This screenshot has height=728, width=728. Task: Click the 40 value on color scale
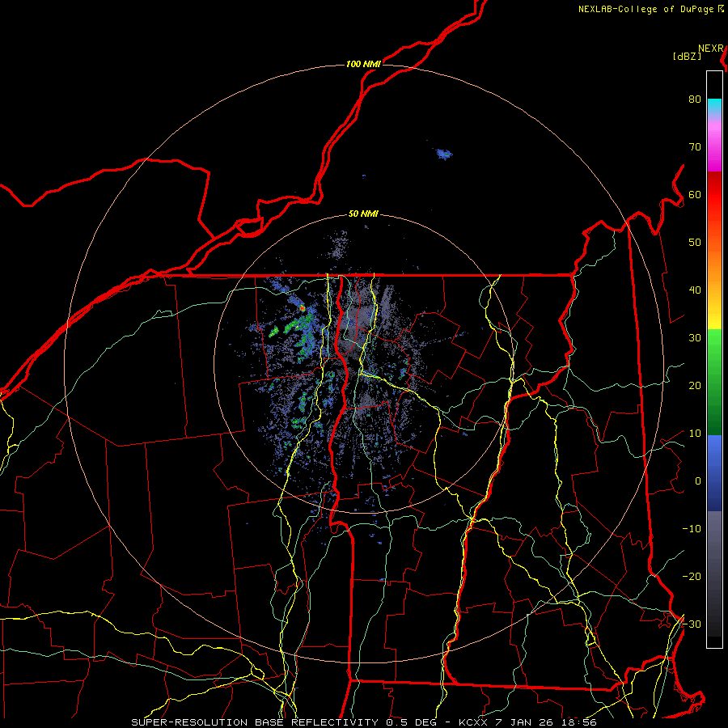point(695,290)
